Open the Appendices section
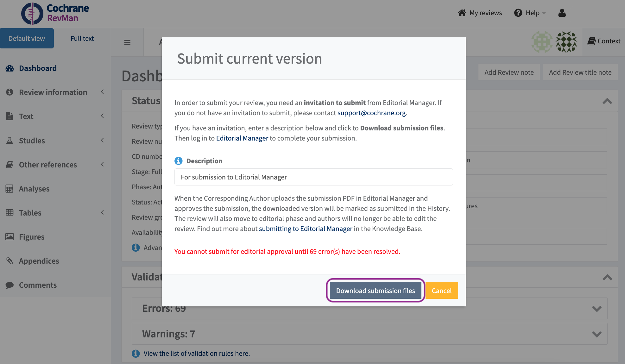This screenshot has width=625, height=364. pyautogui.click(x=39, y=261)
